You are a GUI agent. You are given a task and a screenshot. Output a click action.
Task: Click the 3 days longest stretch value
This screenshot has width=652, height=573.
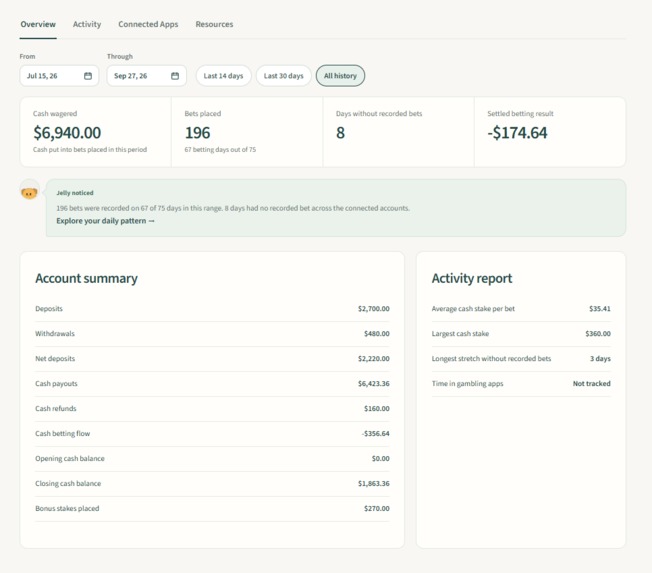(x=600, y=358)
